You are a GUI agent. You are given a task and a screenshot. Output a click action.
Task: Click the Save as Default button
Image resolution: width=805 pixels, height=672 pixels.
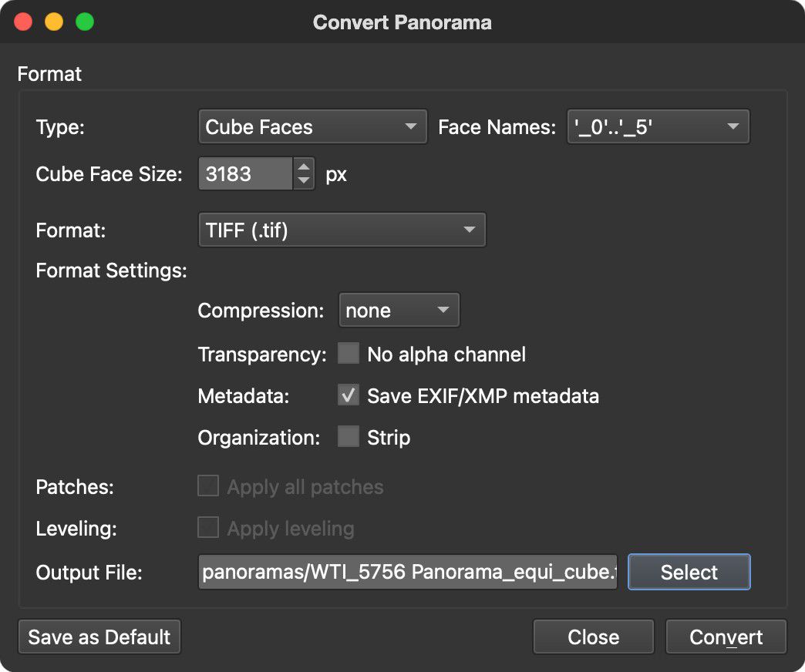pos(99,637)
